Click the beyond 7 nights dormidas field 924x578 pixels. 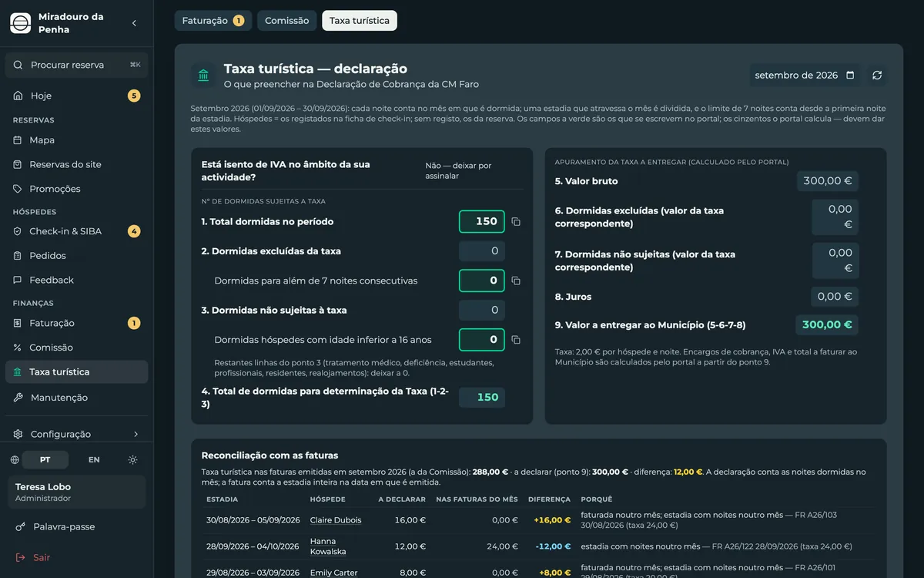click(482, 281)
